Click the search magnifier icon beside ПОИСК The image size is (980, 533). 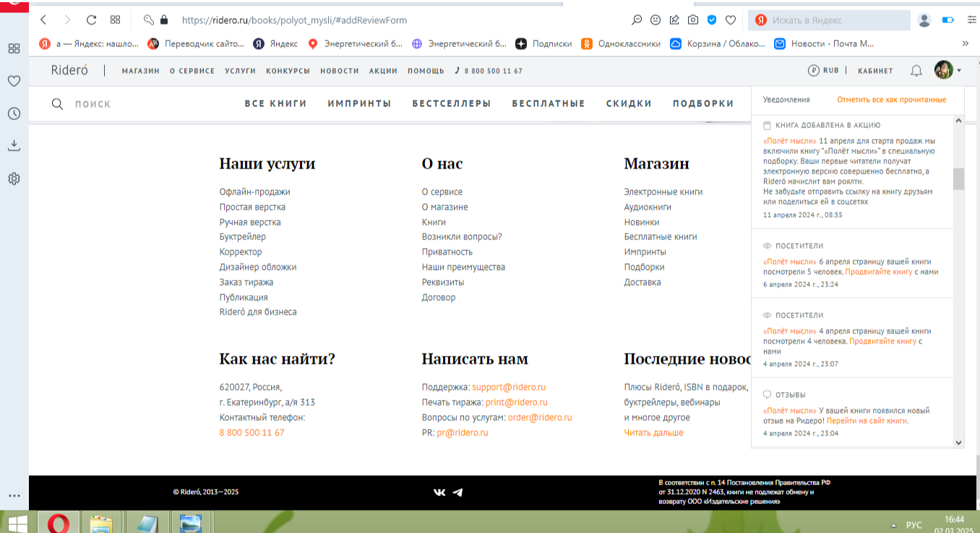[x=58, y=104]
